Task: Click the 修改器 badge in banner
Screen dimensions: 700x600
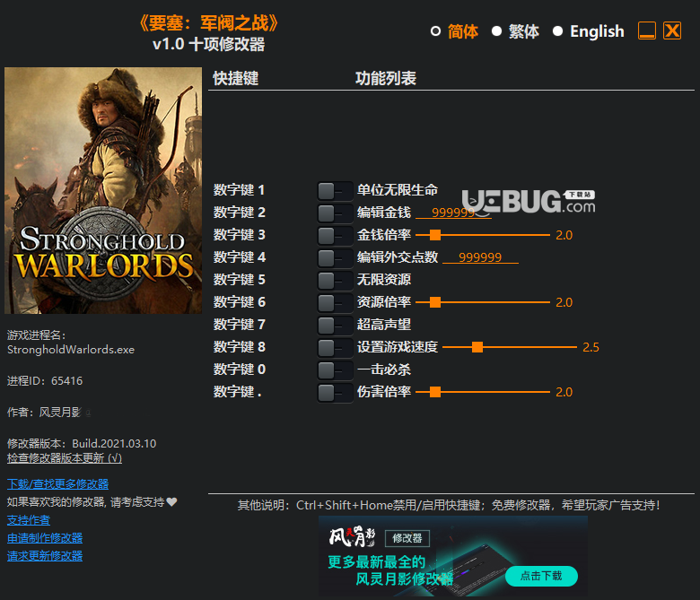Action: [407, 538]
